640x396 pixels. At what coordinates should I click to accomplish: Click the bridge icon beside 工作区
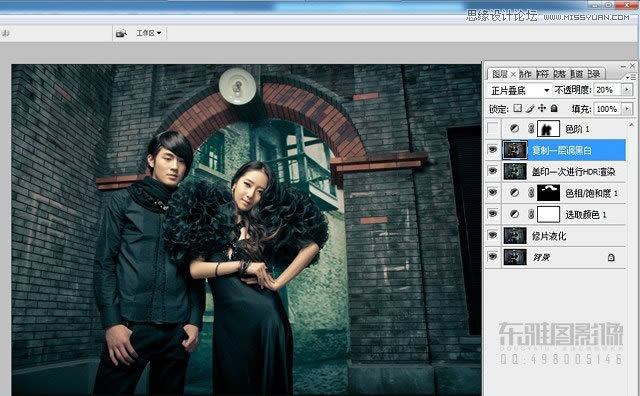coord(121,33)
